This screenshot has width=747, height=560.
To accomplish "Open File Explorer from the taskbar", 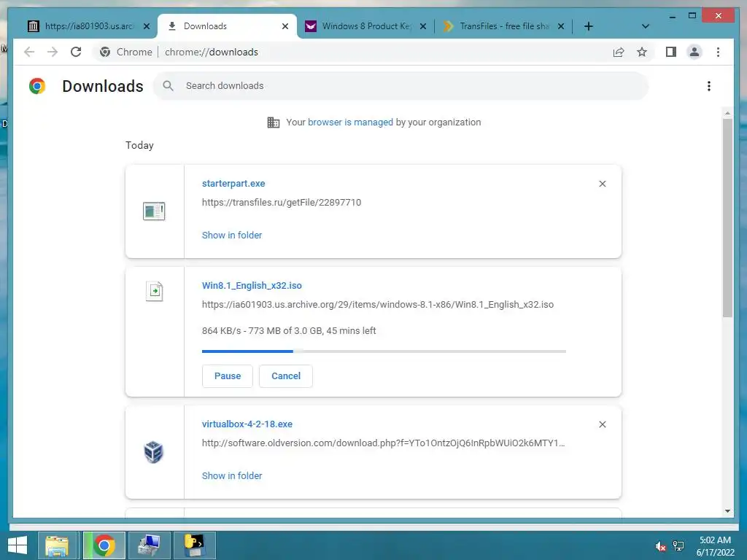I will coord(57,545).
